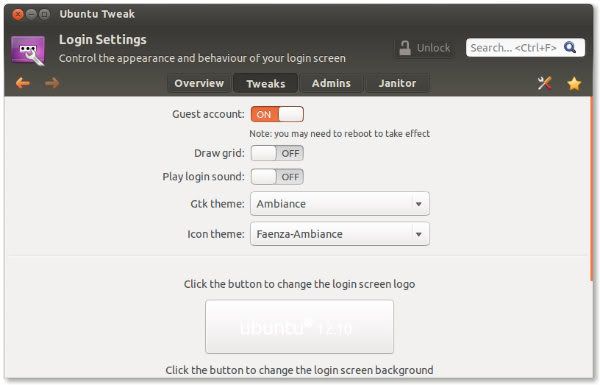Open the Admins tab
Screen dimensions: 600x385
pos(331,83)
